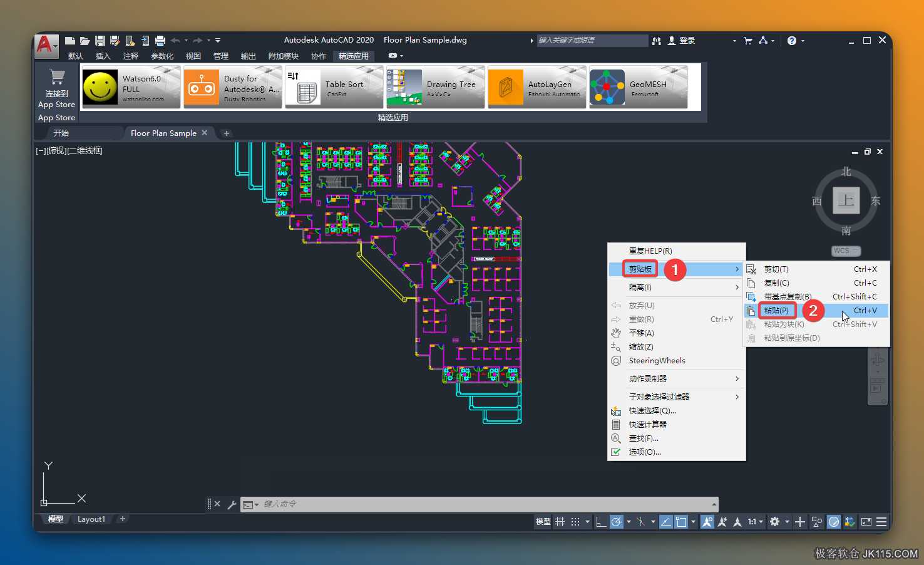This screenshot has width=924, height=565.
Task: Open the 1:1 annotation scale dropdown
Action: pos(756,522)
